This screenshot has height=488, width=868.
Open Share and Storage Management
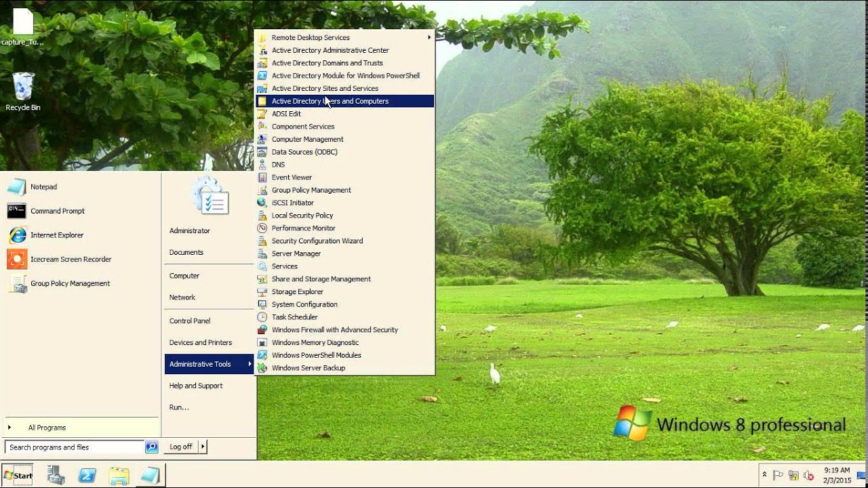(344, 279)
